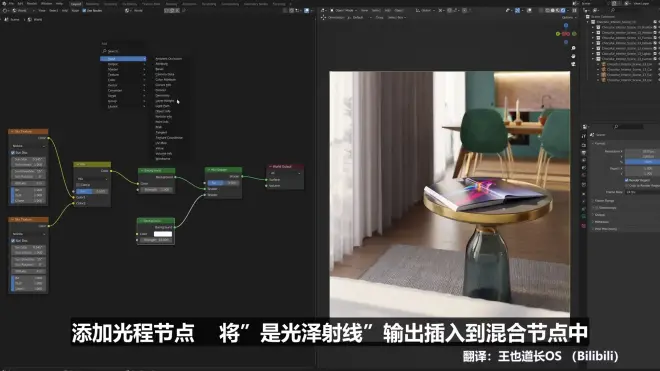Adjust the Mix Shader Fac slider

click(224, 183)
